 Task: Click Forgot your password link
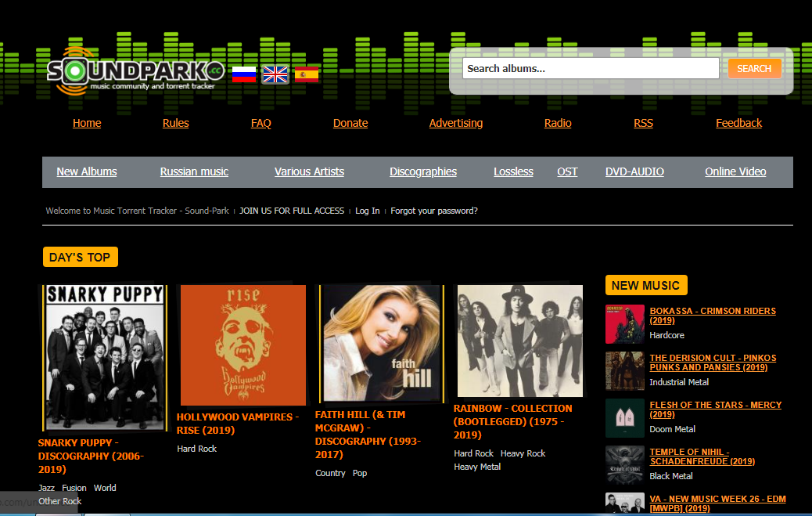click(434, 211)
